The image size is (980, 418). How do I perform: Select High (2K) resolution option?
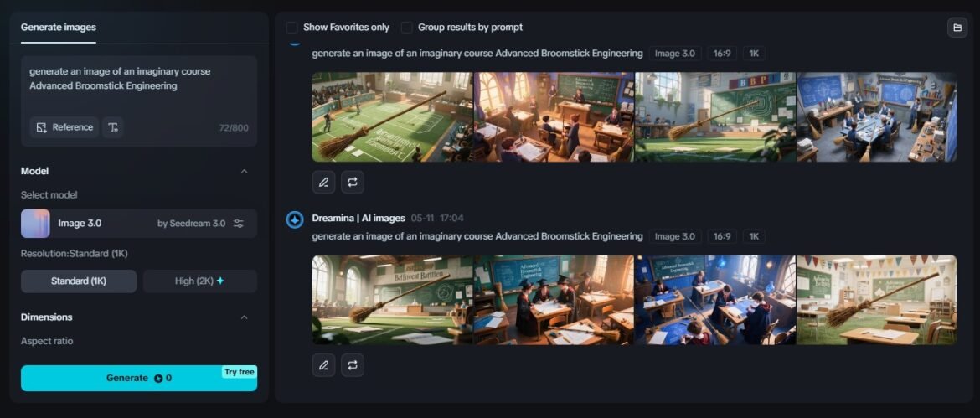tap(199, 281)
